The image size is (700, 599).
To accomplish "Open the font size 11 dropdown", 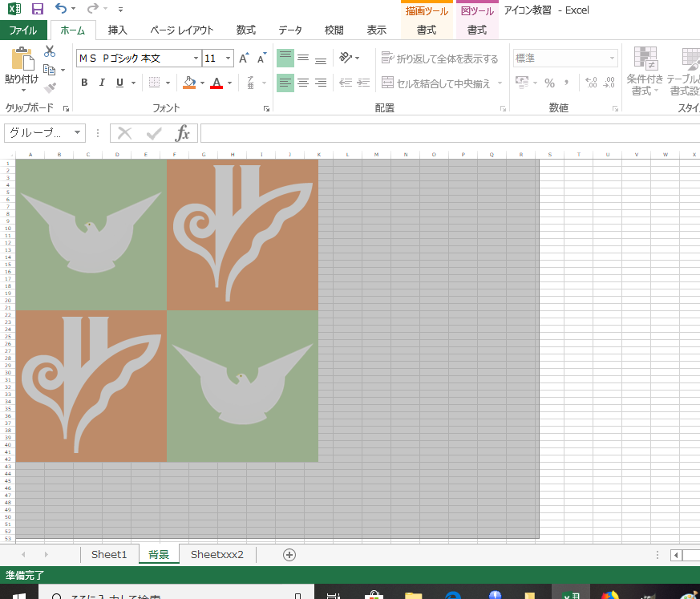I will (226, 58).
